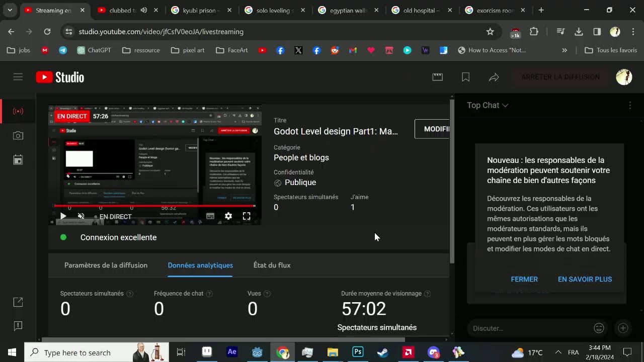Switch to the 'clubbed' YouTube tab
The height and width of the screenshot is (362, 644).
pyautogui.click(x=123, y=10)
